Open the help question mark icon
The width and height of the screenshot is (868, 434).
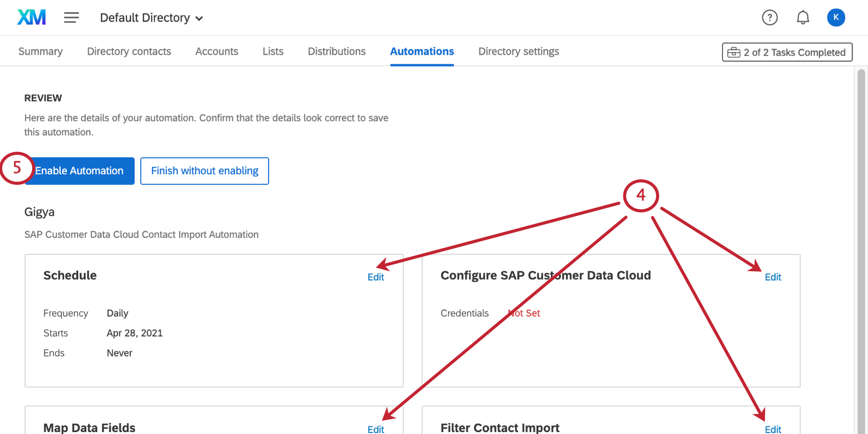[769, 18]
